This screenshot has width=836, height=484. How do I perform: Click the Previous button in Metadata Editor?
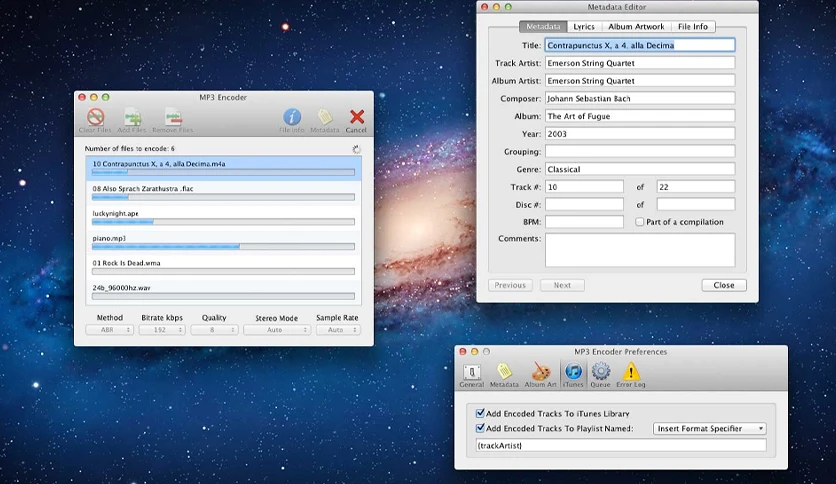pos(510,285)
